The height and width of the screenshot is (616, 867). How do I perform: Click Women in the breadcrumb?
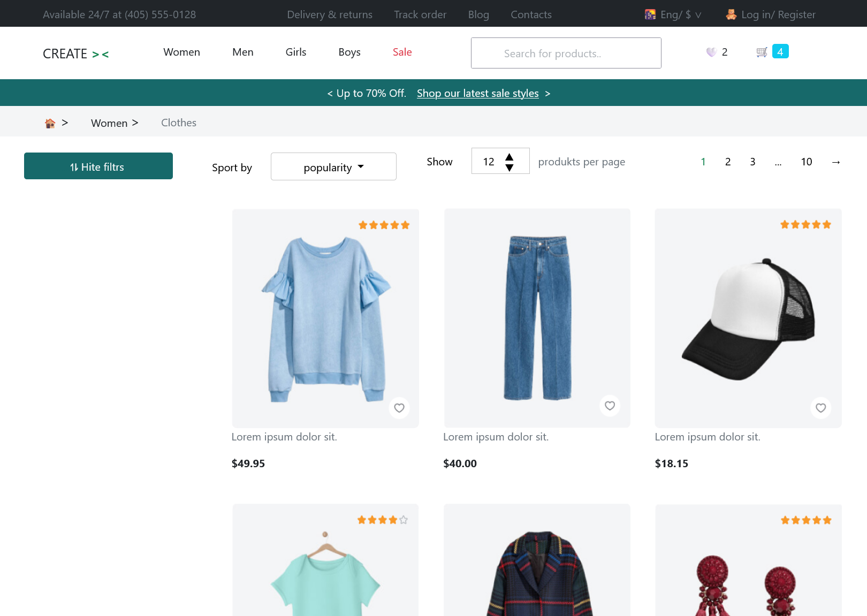pyautogui.click(x=109, y=123)
